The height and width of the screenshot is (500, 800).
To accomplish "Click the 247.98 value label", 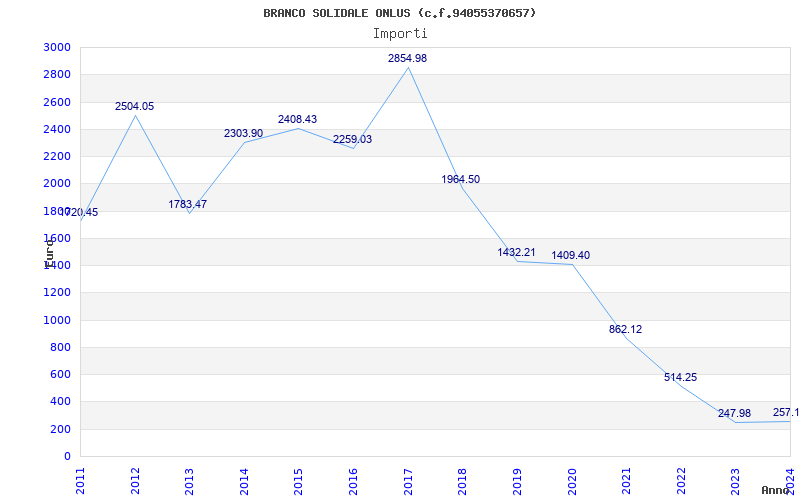I will (x=734, y=413).
